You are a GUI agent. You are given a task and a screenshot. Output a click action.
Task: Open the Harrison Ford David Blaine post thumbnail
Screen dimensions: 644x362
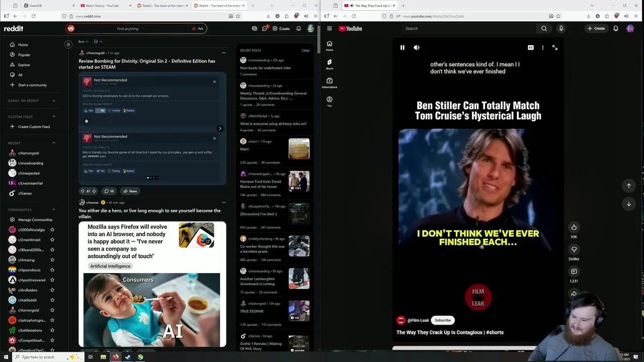299,182
